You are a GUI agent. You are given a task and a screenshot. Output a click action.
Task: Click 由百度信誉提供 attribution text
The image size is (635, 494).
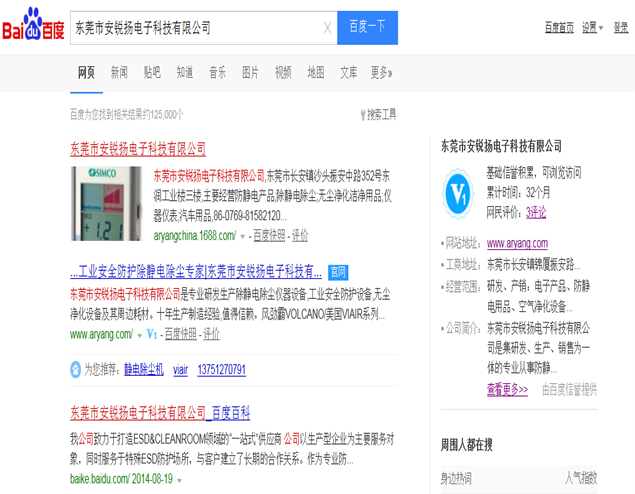click(569, 390)
